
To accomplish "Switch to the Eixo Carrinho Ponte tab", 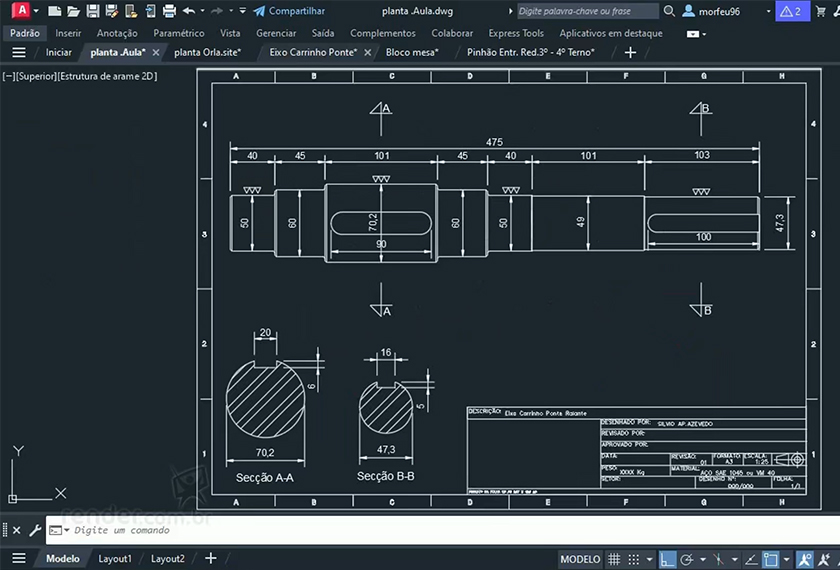I will tap(313, 52).
